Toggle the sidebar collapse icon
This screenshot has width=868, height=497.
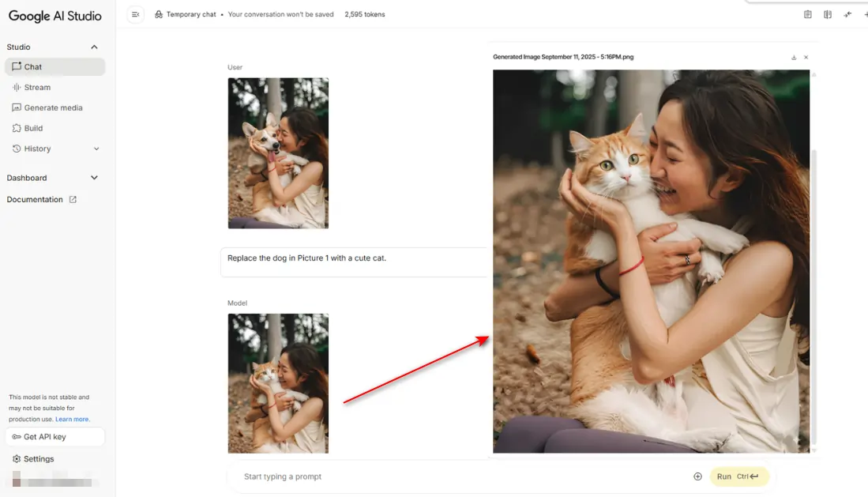(x=136, y=14)
